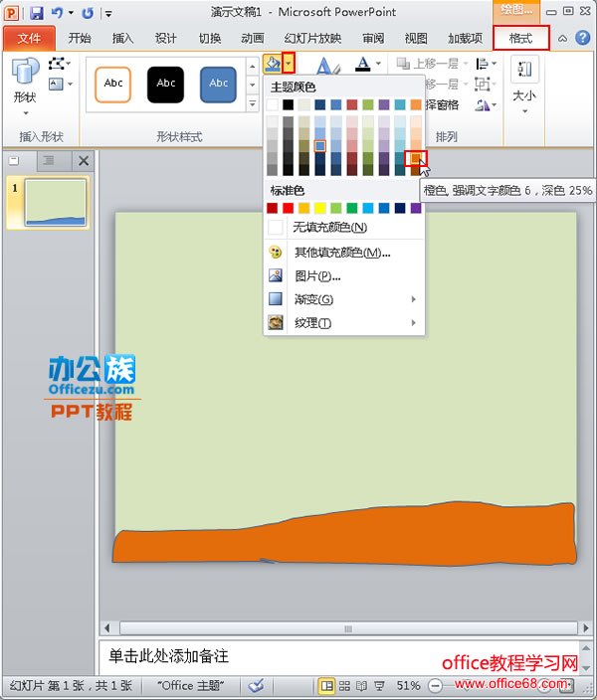
Task: Open the 纹理 texture submenu
Action: (x=344, y=322)
